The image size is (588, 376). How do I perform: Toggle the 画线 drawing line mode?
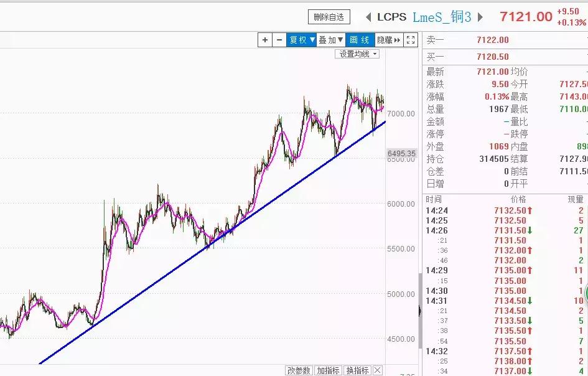point(360,40)
